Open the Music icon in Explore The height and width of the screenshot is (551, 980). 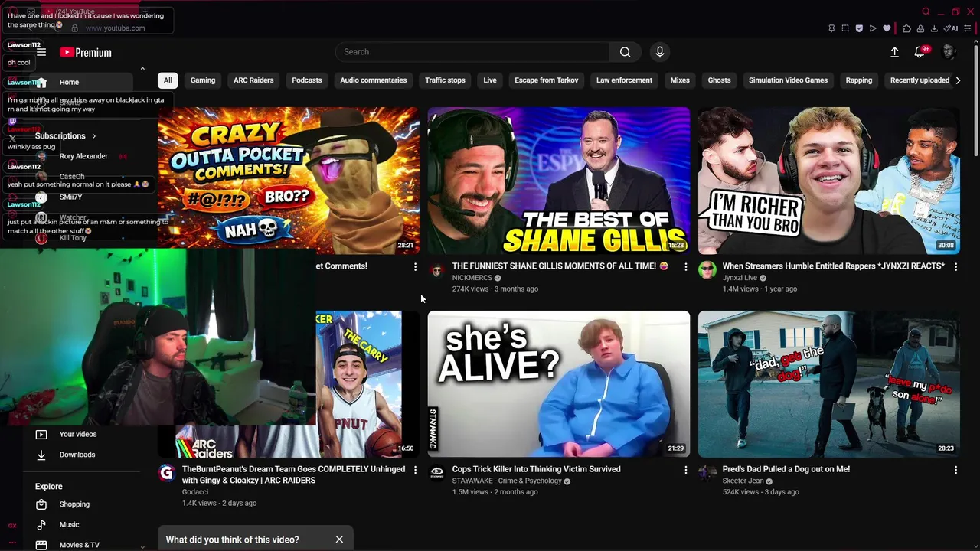(41, 525)
